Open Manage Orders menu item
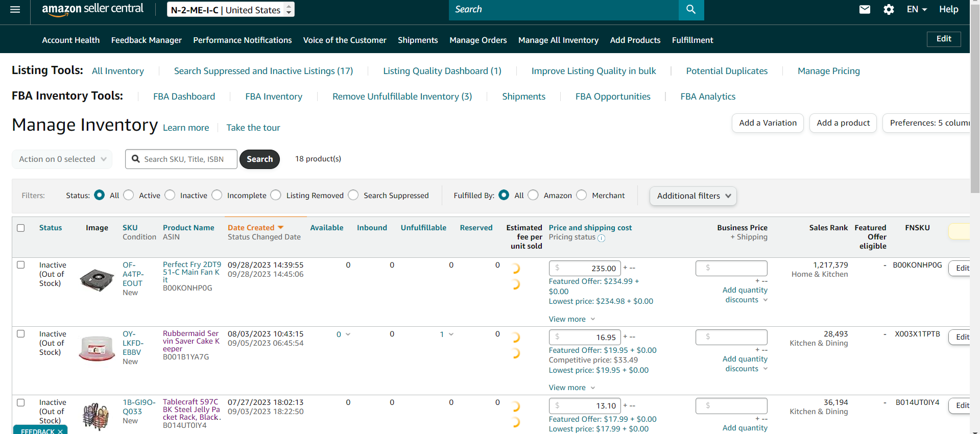The image size is (980, 434). (478, 40)
